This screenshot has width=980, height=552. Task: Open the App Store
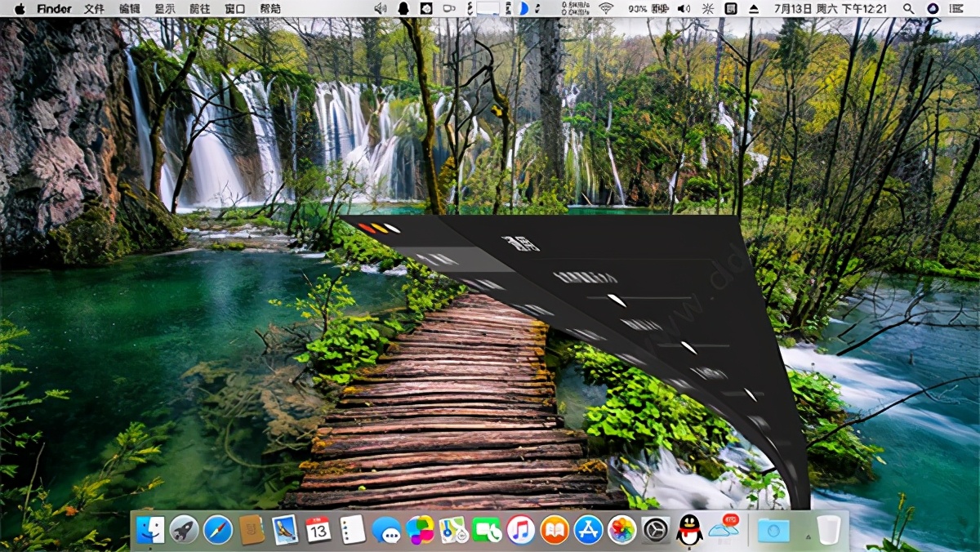588,529
